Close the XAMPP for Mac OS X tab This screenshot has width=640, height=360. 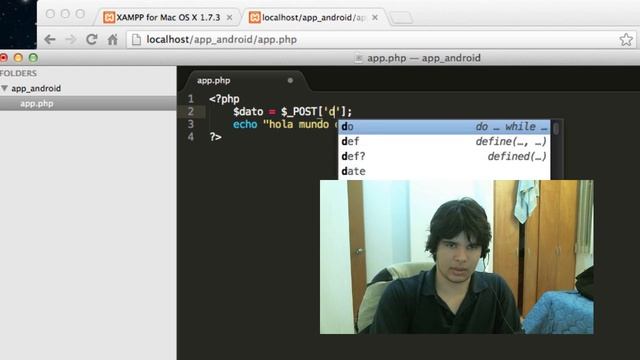[229, 18]
